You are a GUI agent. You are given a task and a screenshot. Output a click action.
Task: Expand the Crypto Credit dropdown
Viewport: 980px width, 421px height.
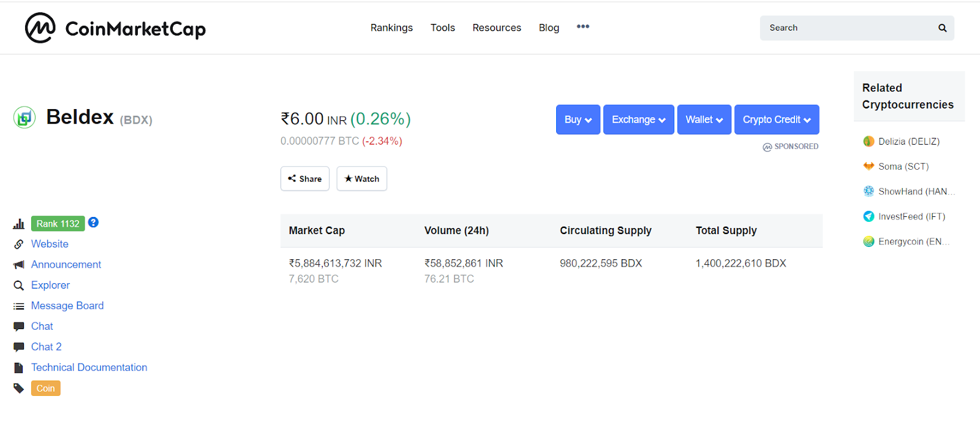tap(777, 119)
